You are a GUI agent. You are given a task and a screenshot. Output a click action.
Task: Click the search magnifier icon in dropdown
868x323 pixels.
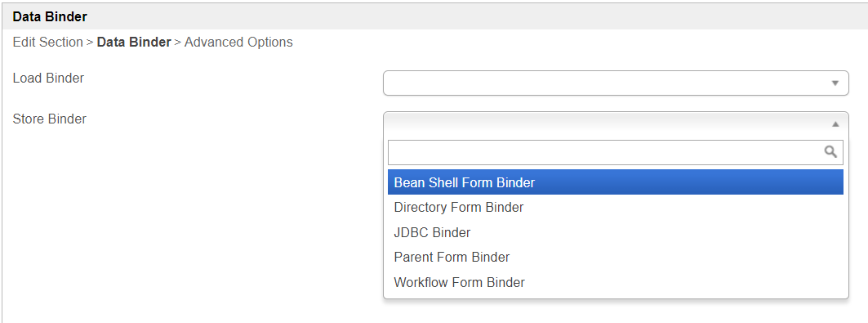[830, 152]
